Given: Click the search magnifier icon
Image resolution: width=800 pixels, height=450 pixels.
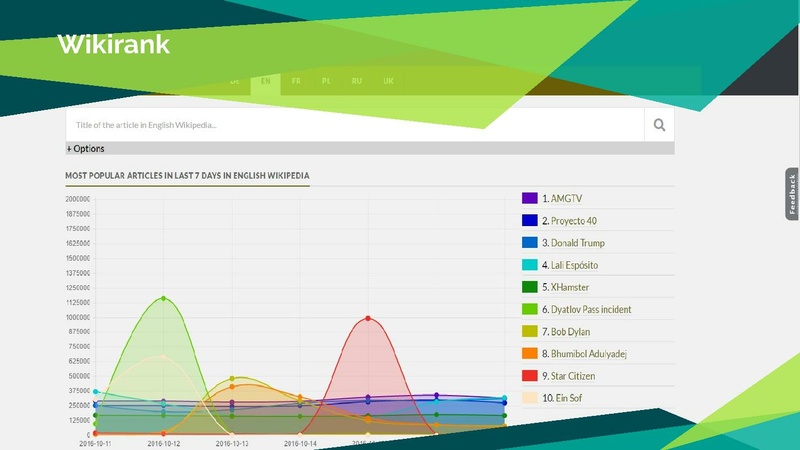Looking at the screenshot, I should pos(659,125).
